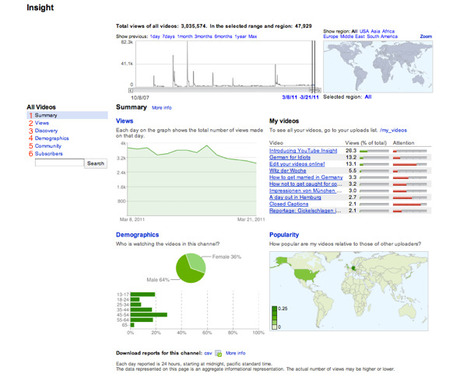This screenshot has height=381, width=467.
Task: Show previous 7days range
Action: pos(168,36)
